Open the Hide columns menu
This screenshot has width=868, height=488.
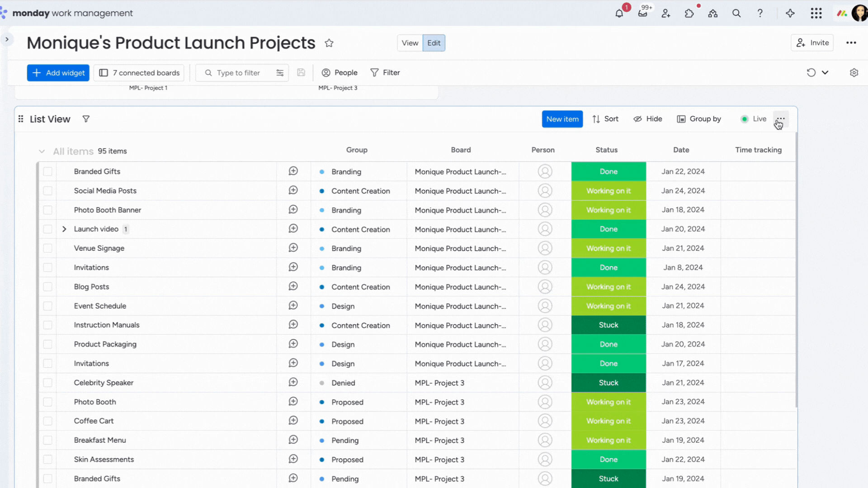click(x=648, y=119)
